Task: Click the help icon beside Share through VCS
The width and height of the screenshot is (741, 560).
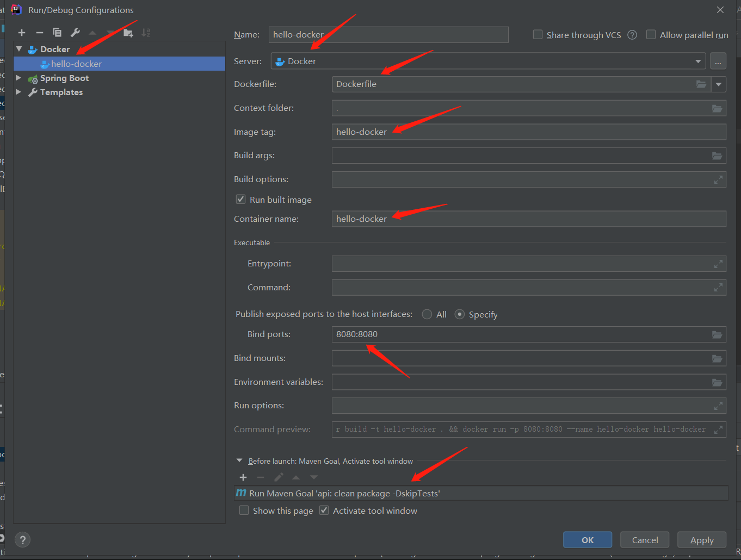Action: [x=632, y=35]
